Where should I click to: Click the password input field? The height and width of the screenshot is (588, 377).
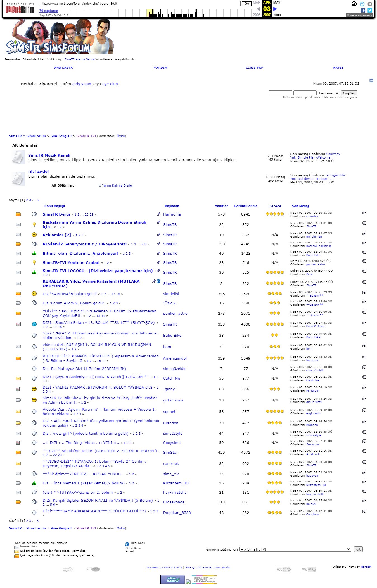(x=305, y=93)
